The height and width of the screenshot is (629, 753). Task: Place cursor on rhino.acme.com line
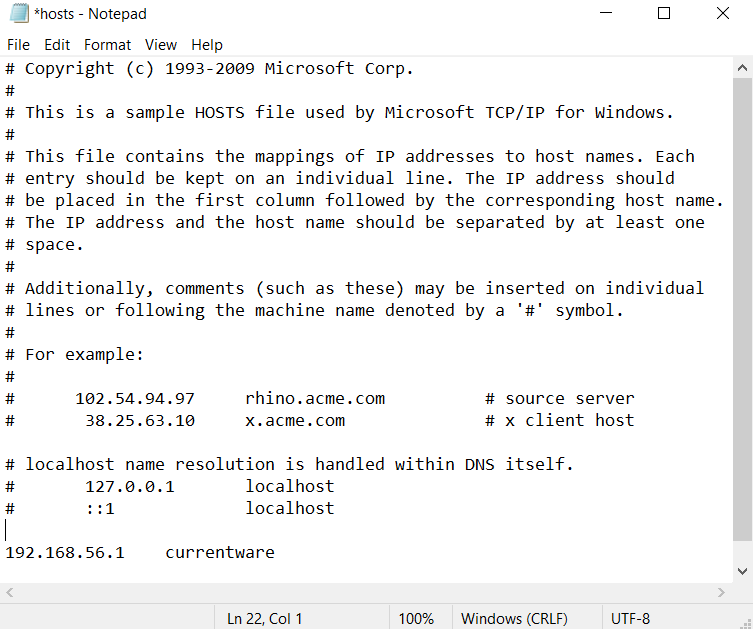click(x=315, y=399)
